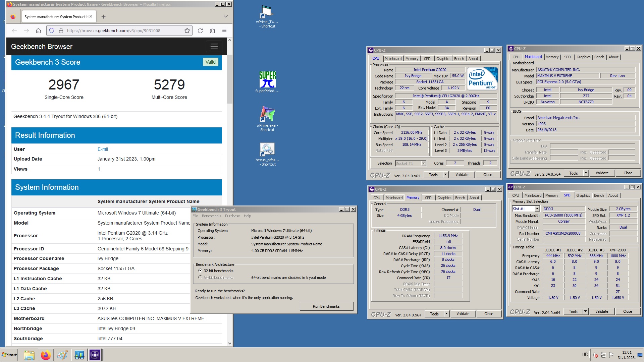Image resolution: width=644 pixels, height=362 pixels.
Task: Select 64-bit benchmarks radio button
Action: [200, 277]
